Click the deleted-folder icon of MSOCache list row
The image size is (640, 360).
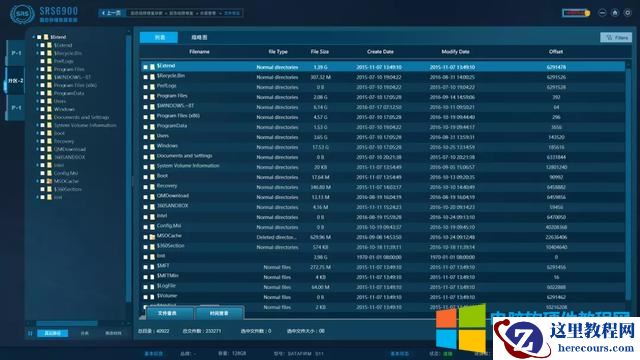(x=152, y=237)
